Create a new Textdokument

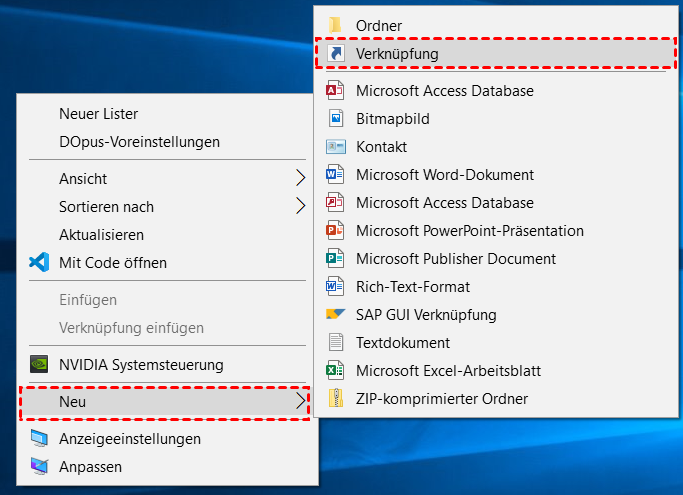tap(402, 342)
